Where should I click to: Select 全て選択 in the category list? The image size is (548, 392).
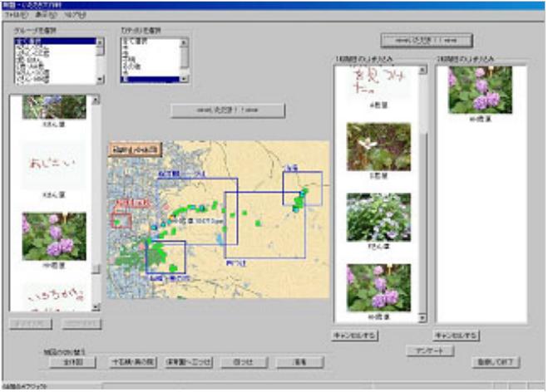(x=151, y=42)
